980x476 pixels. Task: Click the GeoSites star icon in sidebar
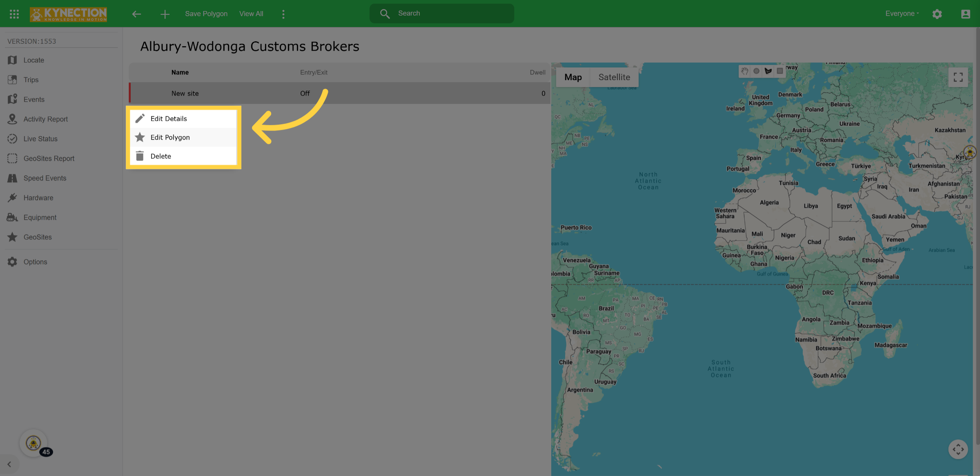coord(12,237)
